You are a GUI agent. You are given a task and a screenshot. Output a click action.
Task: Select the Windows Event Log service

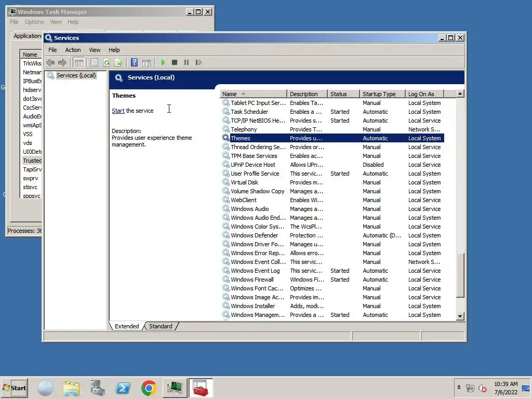[332, 270]
